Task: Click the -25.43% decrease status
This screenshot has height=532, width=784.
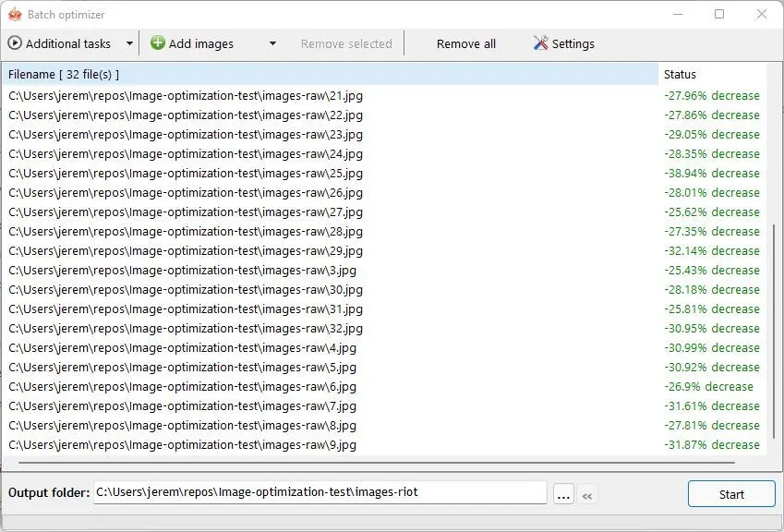Action: (x=712, y=271)
